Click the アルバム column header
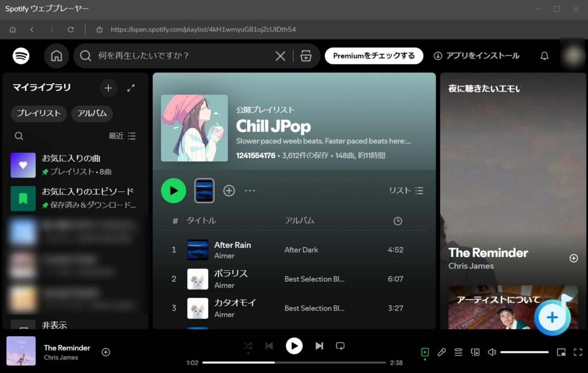588x373 pixels. pos(300,220)
